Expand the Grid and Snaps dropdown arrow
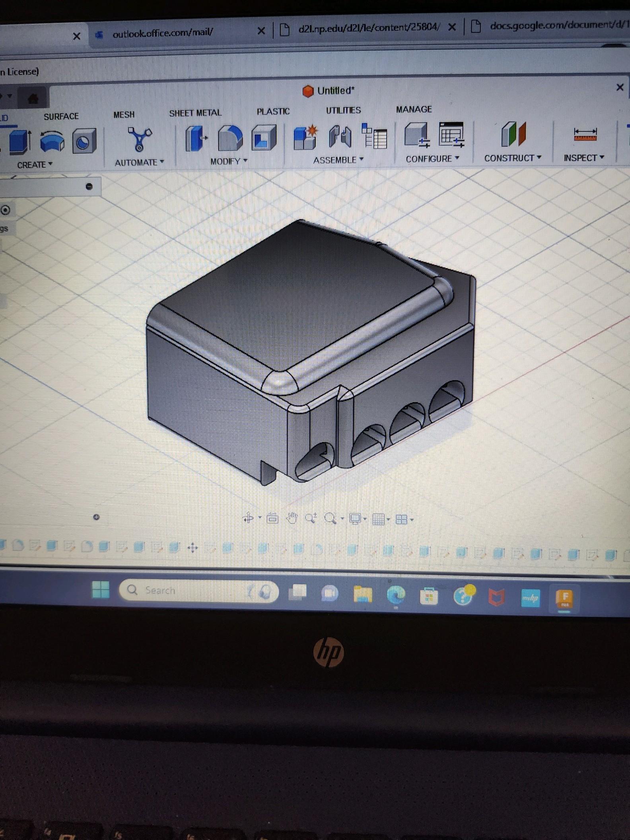The height and width of the screenshot is (840, 630). click(x=388, y=519)
